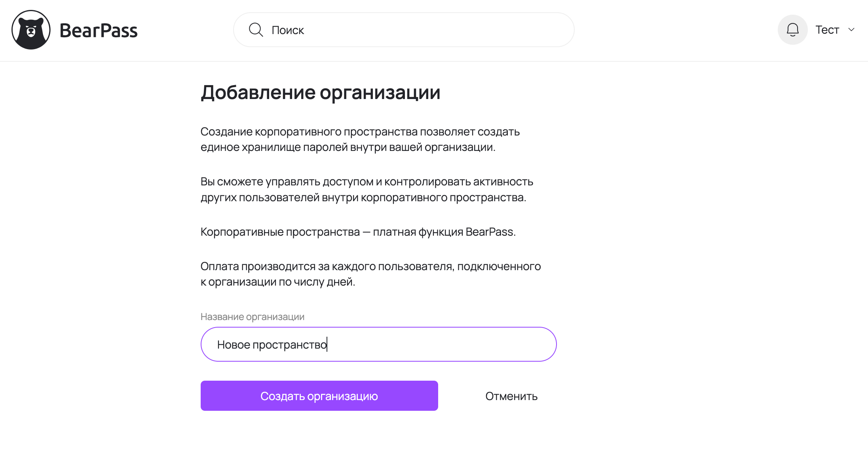Click the word BearPass in paid-feature sentence

click(x=490, y=232)
